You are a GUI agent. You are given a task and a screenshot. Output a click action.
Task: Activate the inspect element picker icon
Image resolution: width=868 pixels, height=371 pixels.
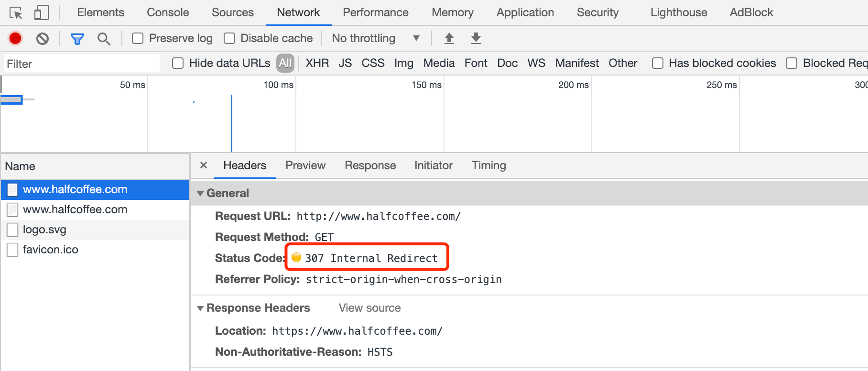tap(16, 13)
